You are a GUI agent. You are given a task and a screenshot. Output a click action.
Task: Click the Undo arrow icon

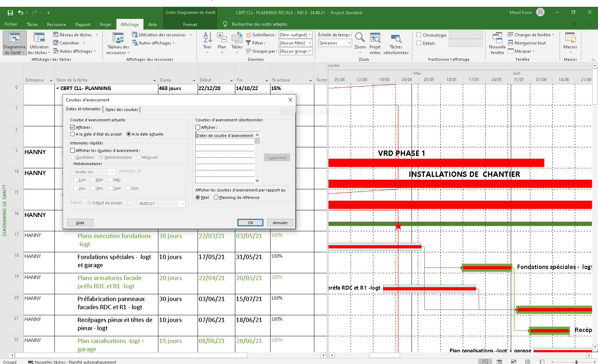(x=21, y=13)
